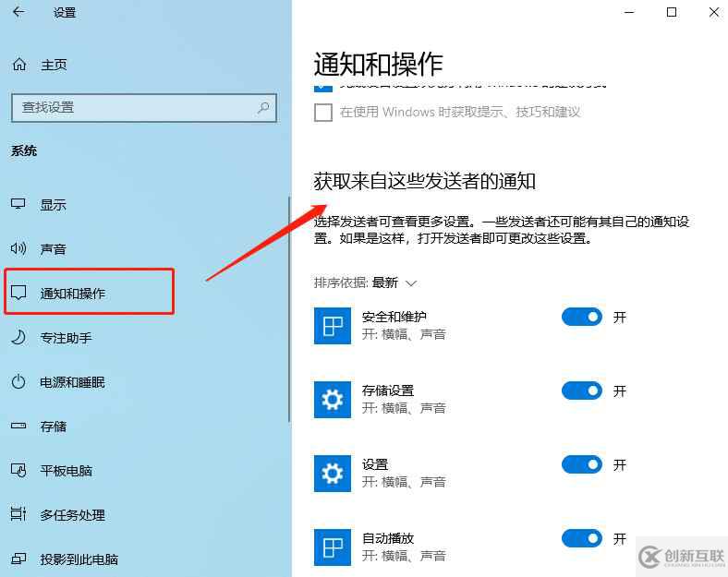728x577 pixels.
Task: Open 平板电脑 settings in sidebar
Action: pos(66,471)
